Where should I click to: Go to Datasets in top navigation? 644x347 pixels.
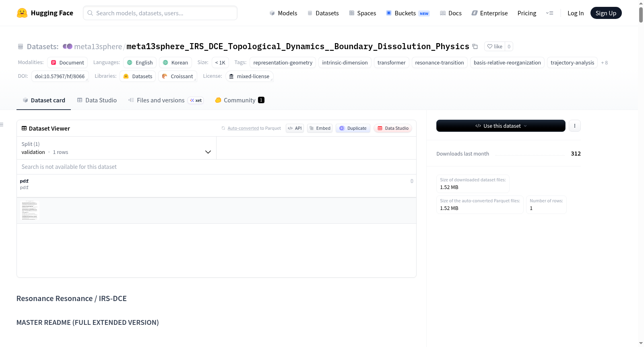point(323,13)
